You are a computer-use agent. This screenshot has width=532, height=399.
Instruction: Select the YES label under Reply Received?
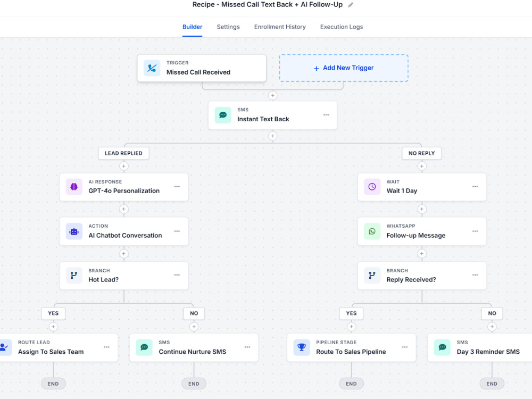click(x=351, y=313)
